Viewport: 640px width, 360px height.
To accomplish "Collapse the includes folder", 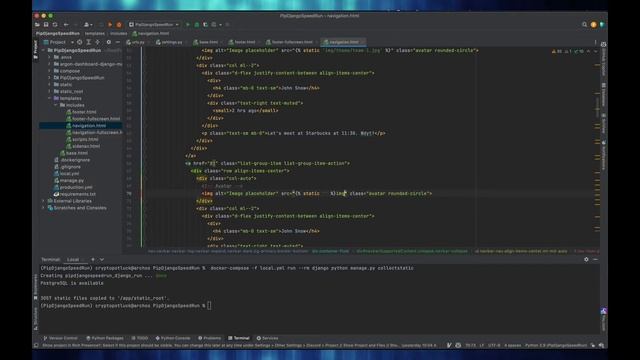I will click(x=56, y=105).
